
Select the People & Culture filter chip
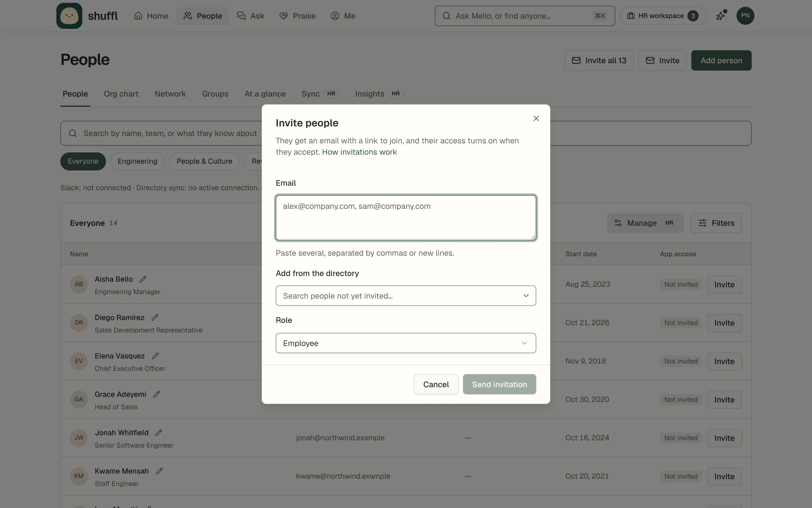(204, 161)
